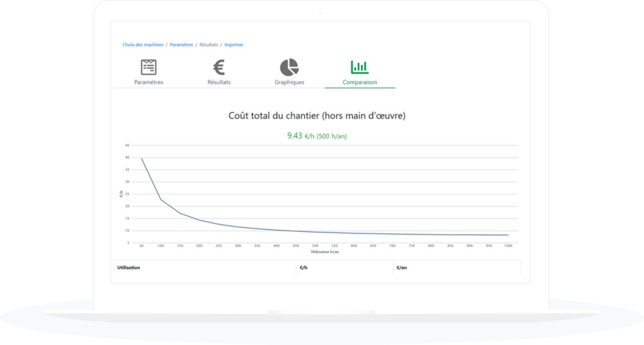Click the Résultats breadcrumb item
This screenshot has width=644, height=345.
click(x=209, y=45)
